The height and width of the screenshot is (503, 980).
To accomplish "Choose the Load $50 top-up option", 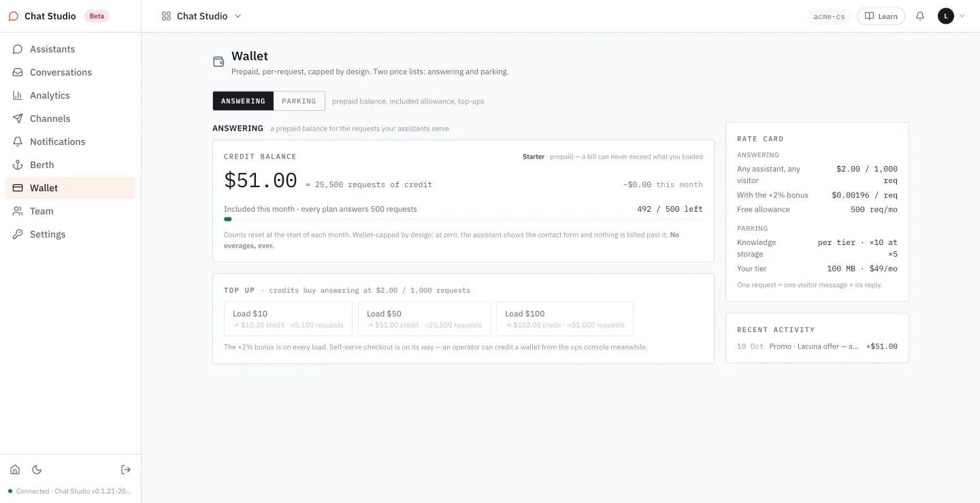I will 424,319.
